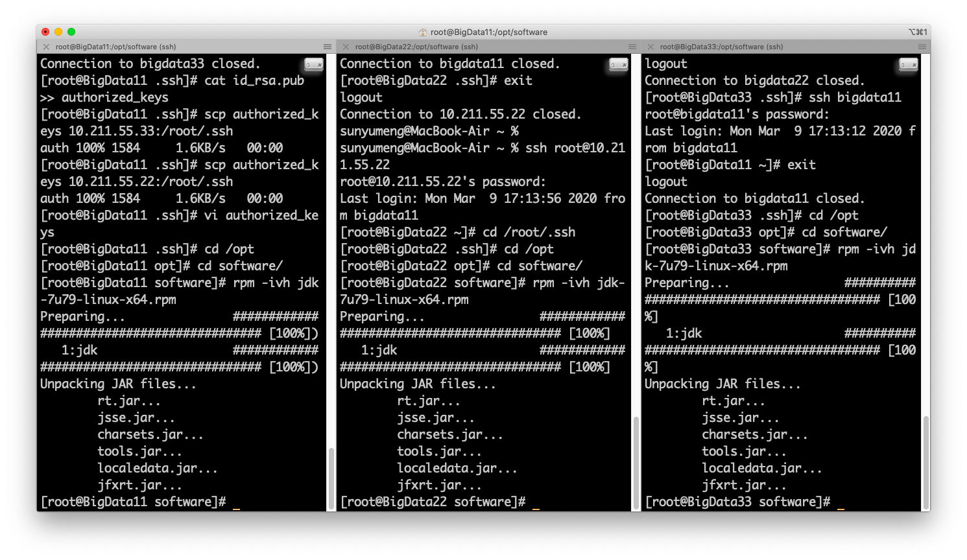
Task: Open the BigData11 pane hamburger menu
Action: click(328, 47)
